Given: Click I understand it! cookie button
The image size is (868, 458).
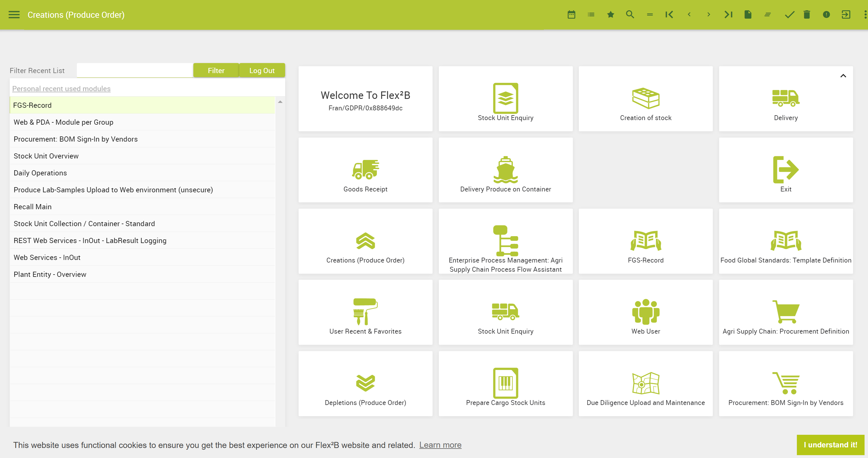Looking at the screenshot, I should coord(830,445).
